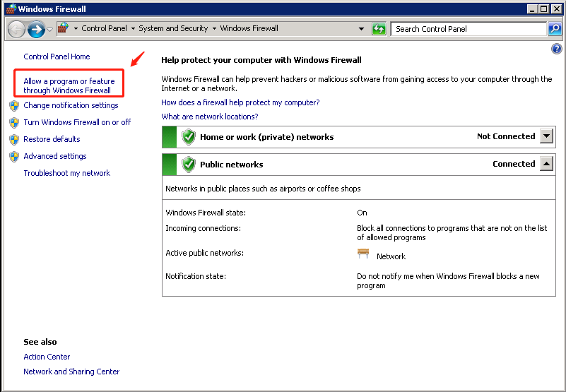Click shield icon beside Restore defaults
The height and width of the screenshot is (392, 566).
click(x=14, y=140)
